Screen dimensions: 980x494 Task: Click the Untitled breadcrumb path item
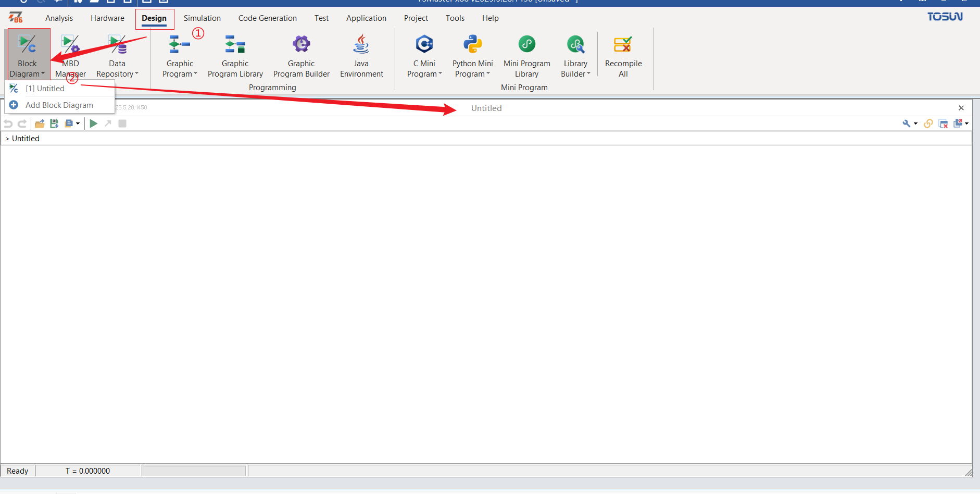click(x=26, y=139)
